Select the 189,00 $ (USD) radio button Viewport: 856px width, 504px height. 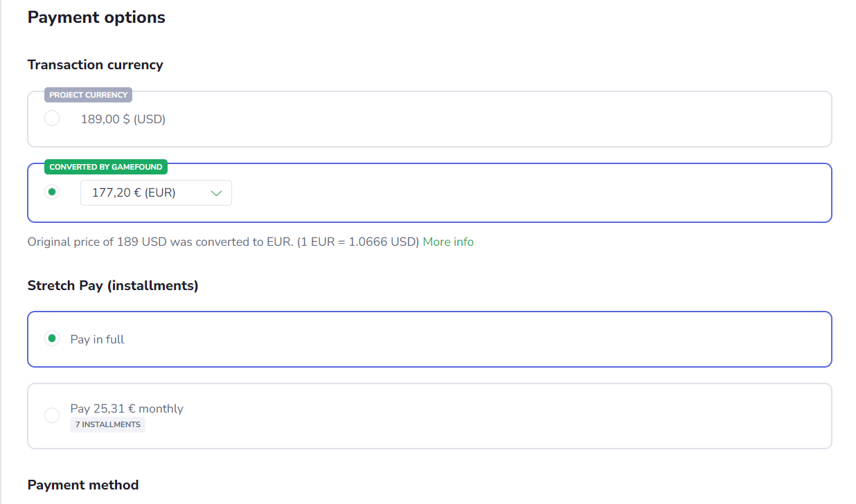coord(52,118)
